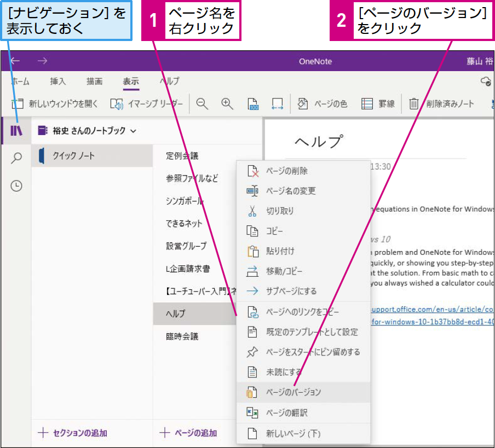Select ヘルプ page in list
The height and width of the screenshot is (448, 495).
tap(195, 313)
